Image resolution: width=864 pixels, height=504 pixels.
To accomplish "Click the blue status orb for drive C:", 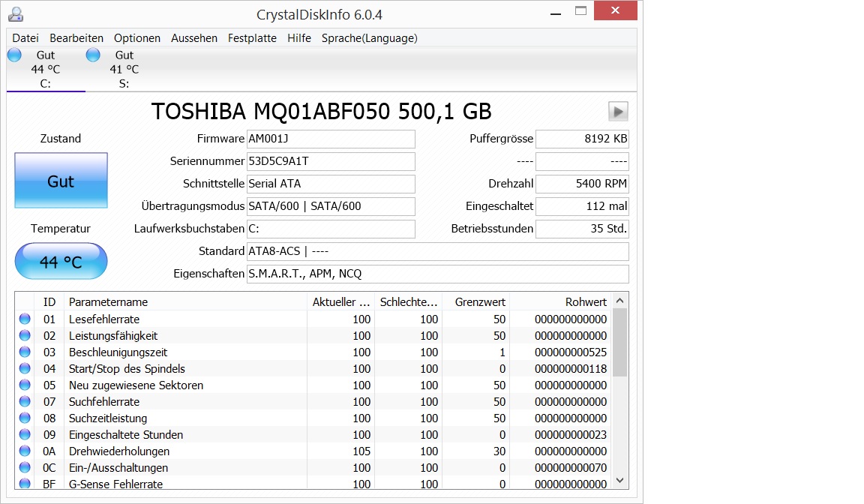I will 14,55.
